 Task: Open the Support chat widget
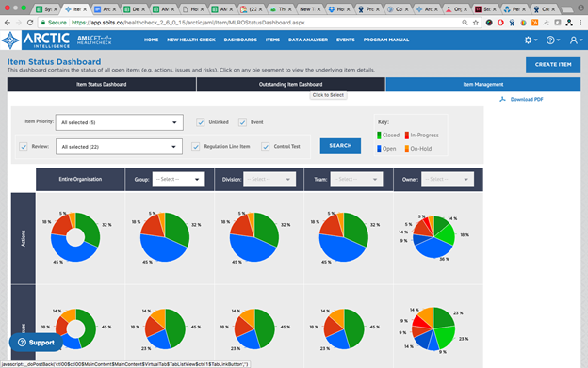tap(36, 343)
